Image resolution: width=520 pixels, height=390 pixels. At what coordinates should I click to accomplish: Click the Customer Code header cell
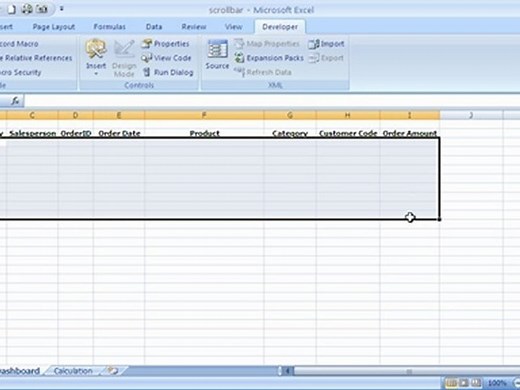click(x=348, y=133)
